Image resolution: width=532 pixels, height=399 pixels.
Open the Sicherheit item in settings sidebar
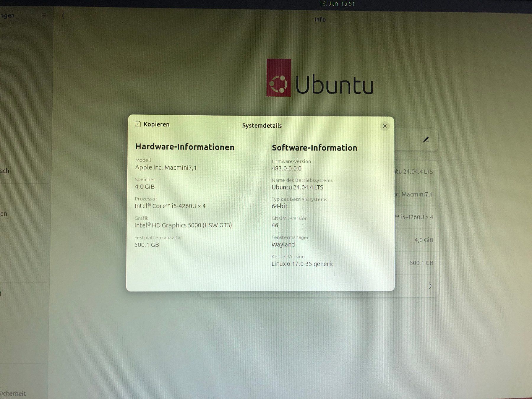(13, 393)
